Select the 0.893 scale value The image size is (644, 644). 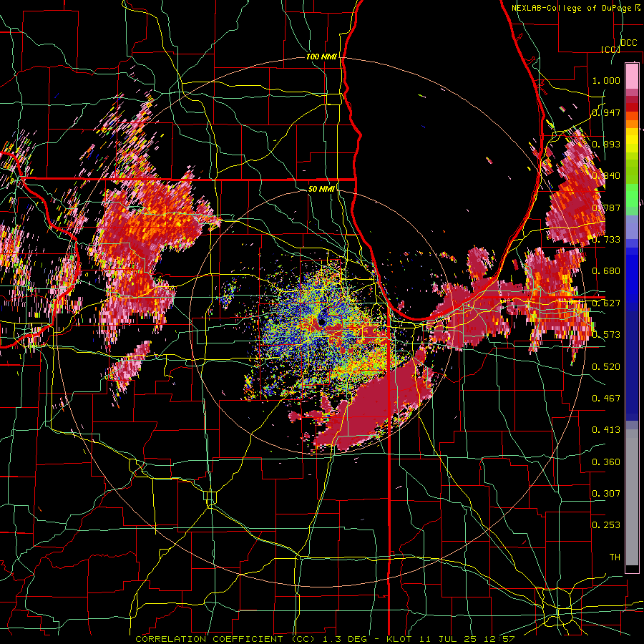[606, 144]
